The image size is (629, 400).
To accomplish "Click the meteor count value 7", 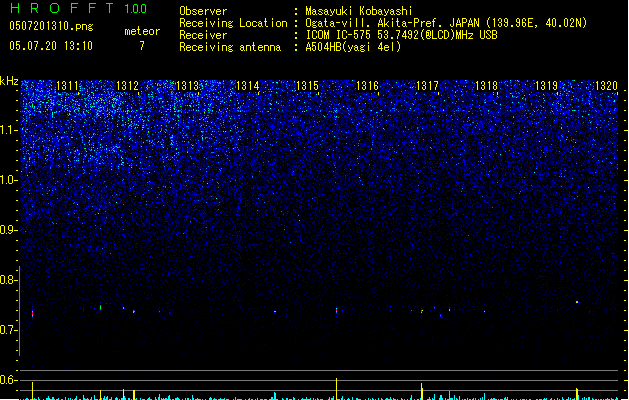I will [x=142, y=46].
